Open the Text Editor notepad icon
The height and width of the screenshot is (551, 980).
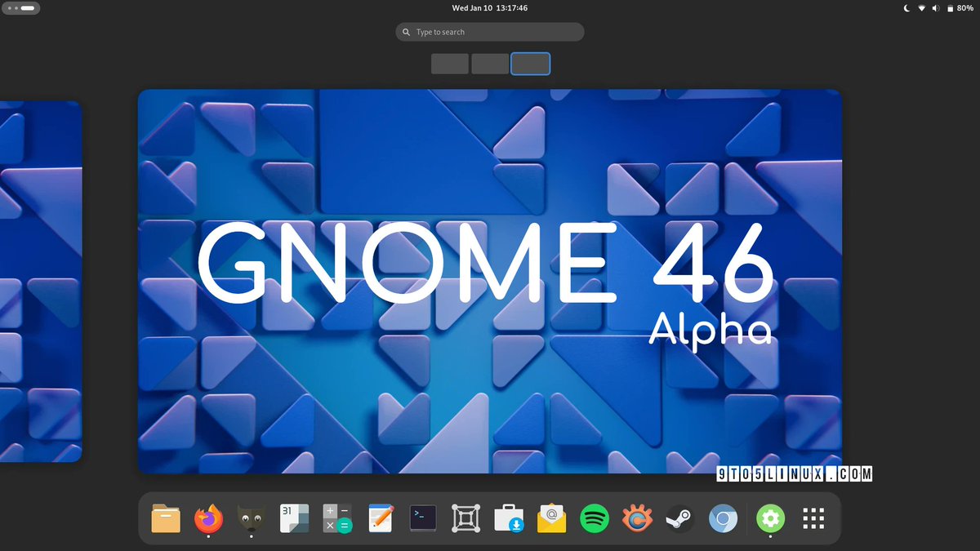(x=380, y=518)
